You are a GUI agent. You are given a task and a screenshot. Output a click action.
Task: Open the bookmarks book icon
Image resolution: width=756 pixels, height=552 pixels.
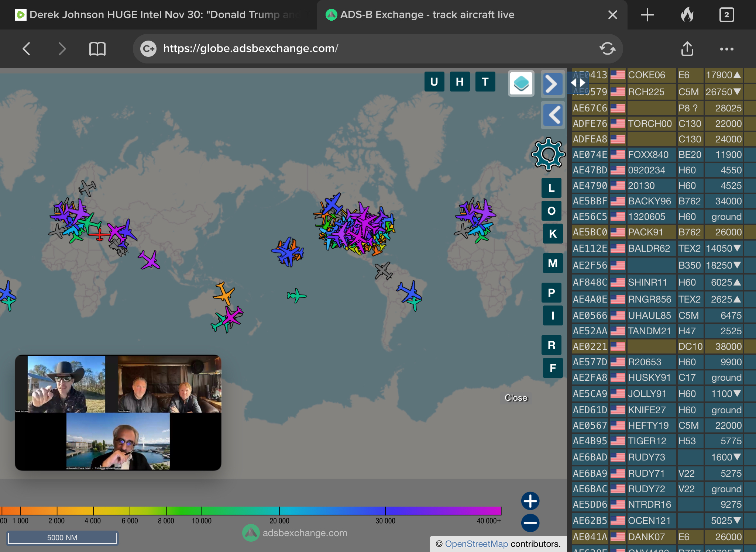tap(97, 49)
